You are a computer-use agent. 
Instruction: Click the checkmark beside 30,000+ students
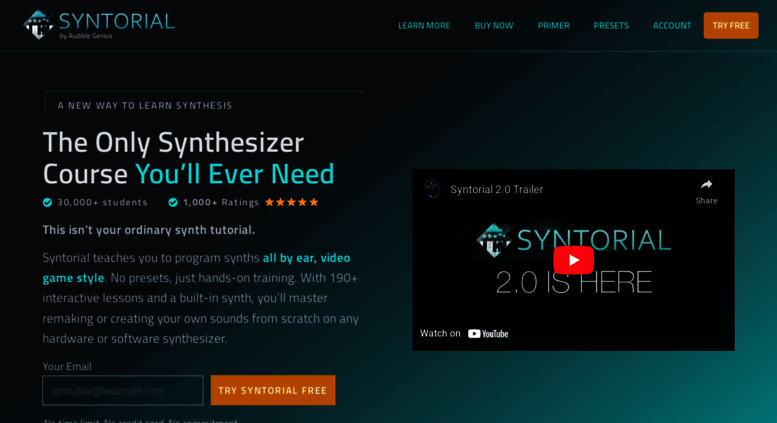[47, 202]
